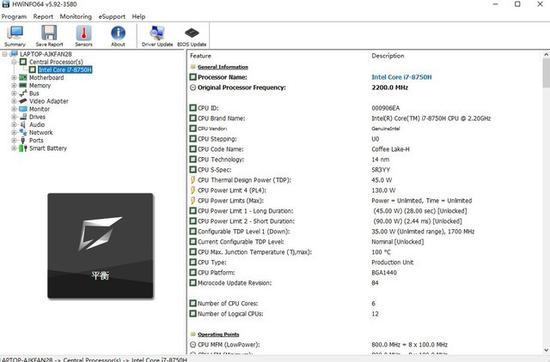The image size is (550, 362).
Task: Click the scroll down arrow of details pane
Action: 546,350
